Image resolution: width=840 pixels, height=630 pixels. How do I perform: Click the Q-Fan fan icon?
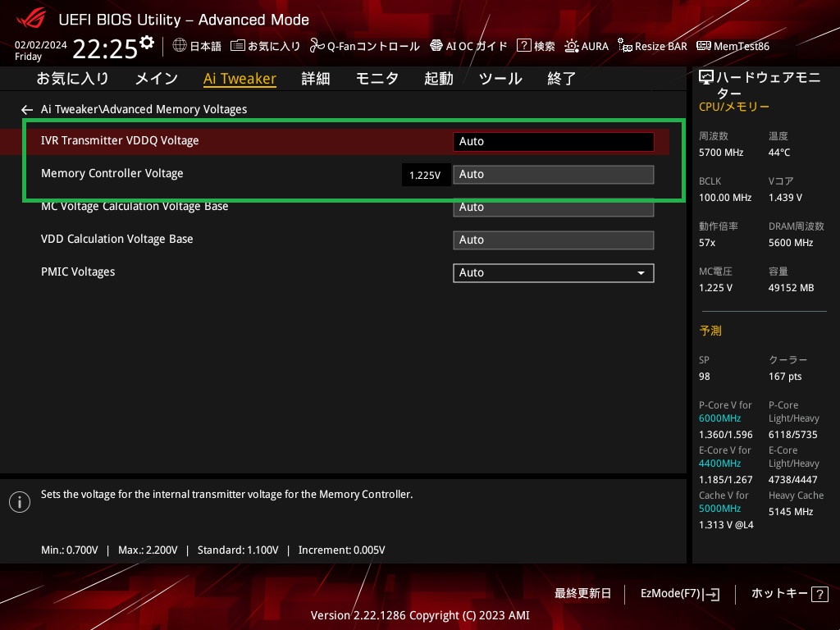click(x=317, y=46)
